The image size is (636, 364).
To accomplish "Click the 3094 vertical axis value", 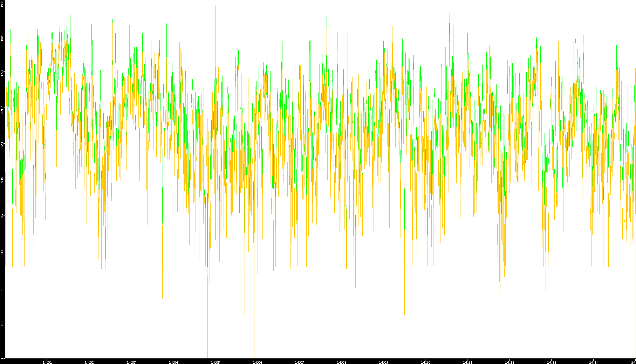I will point(2,74).
